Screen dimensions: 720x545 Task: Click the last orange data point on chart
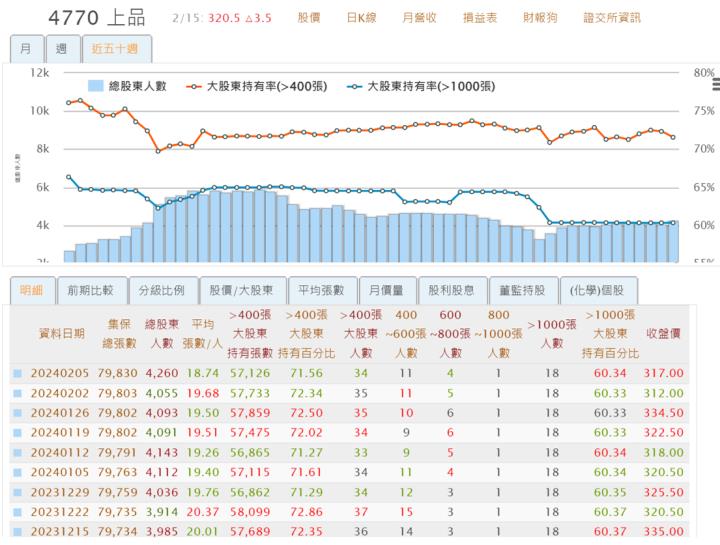point(673,137)
